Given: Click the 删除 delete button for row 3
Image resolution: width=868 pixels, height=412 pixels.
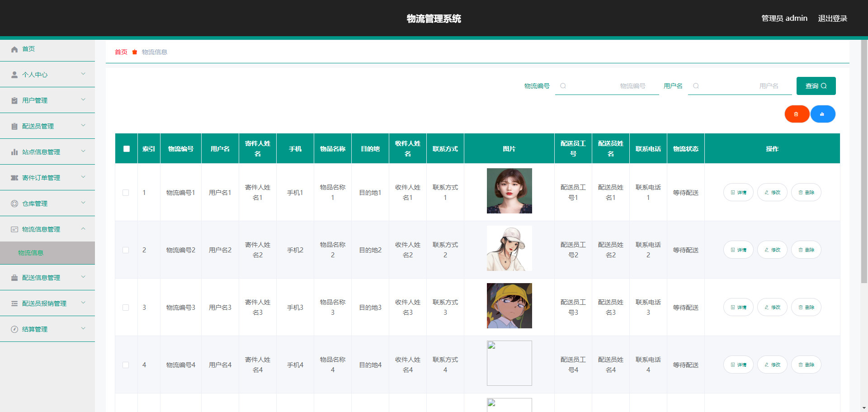Looking at the screenshot, I should tap(806, 308).
